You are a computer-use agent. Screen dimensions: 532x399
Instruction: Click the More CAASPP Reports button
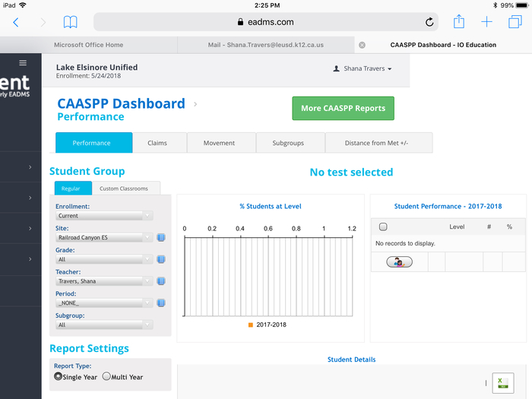(x=343, y=108)
